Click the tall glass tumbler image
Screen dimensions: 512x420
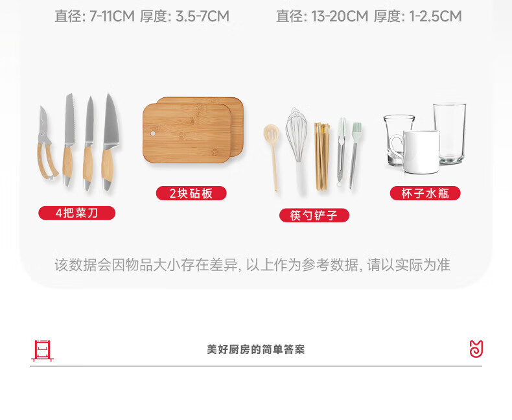450,134
